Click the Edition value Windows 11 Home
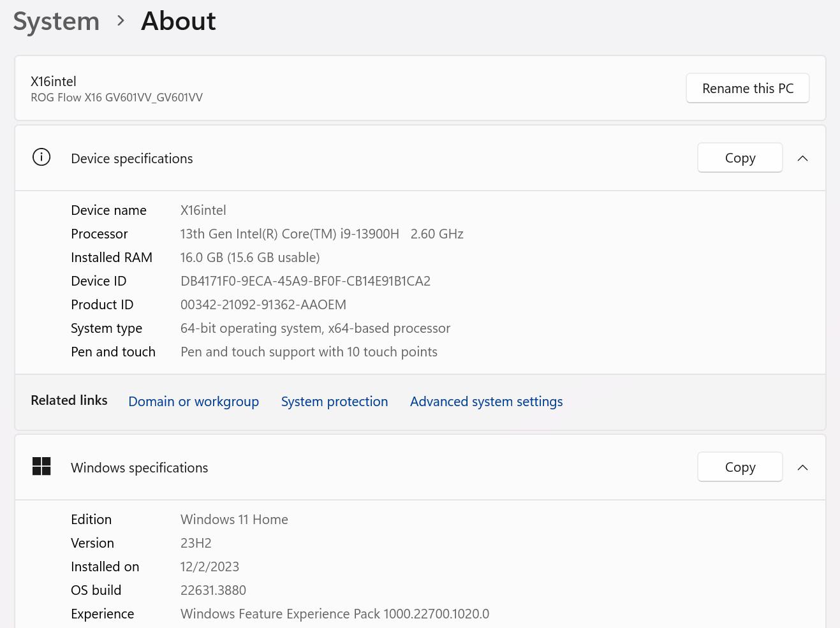The height and width of the screenshot is (628, 840). (x=234, y=519)
